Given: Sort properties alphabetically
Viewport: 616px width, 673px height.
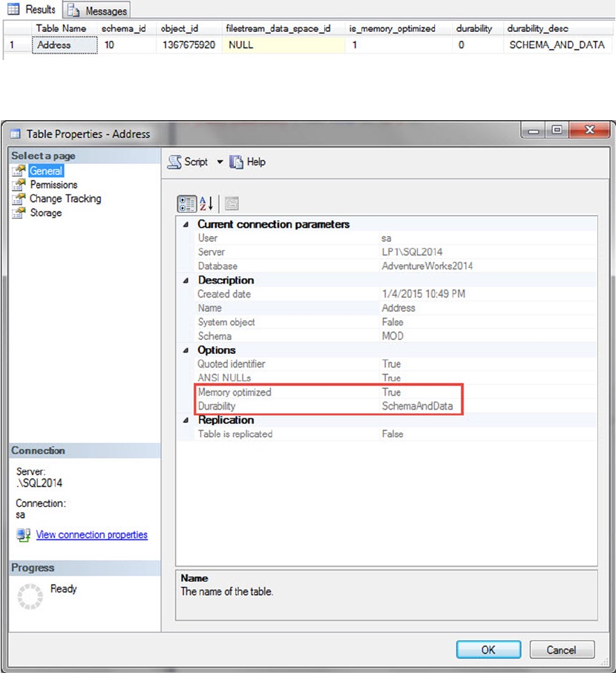Looking at the screenshot, I should (x=206, y=204).
